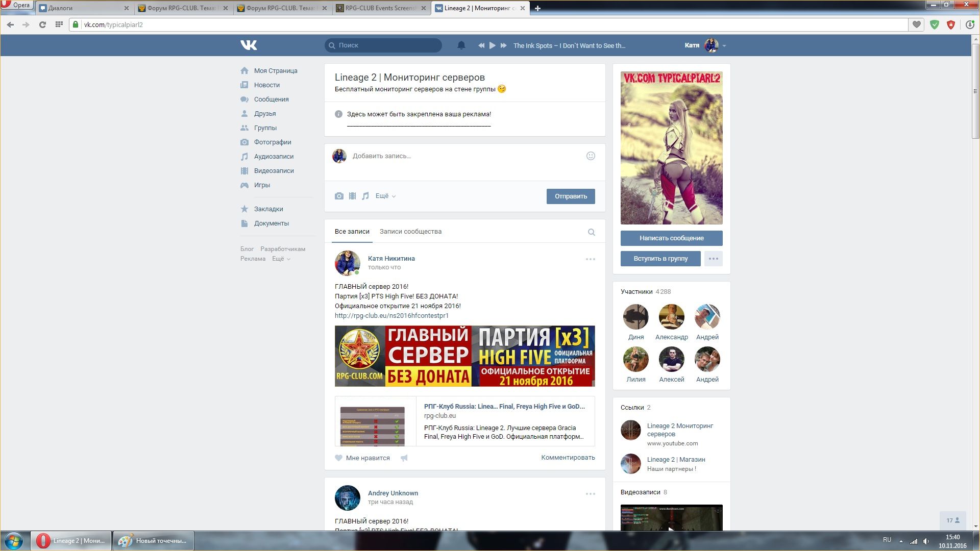Click the red shield extension icon
Screen dimensions: 980x551
pyautogui.click(x=951, y=24)
